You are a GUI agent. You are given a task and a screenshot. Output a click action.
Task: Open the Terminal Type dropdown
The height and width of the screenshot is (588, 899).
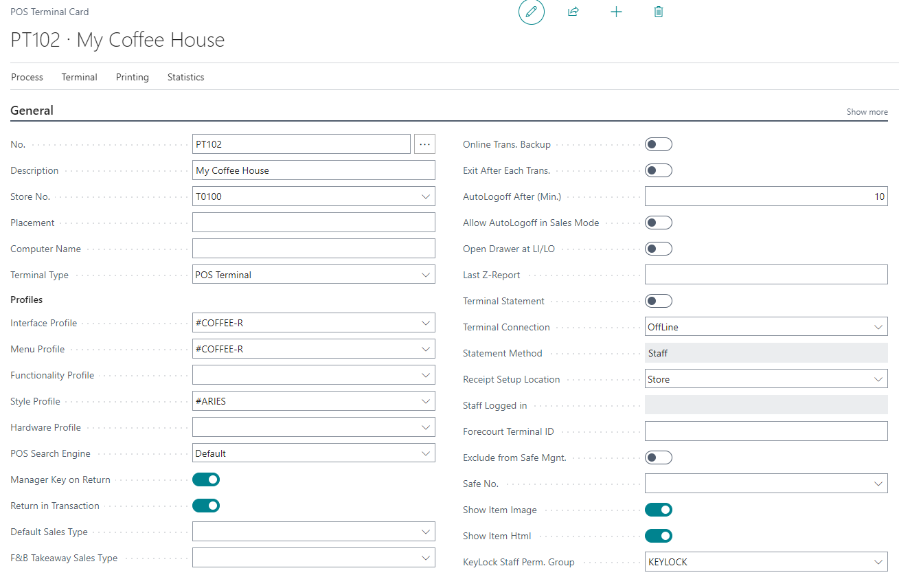[x=426, y=275]
